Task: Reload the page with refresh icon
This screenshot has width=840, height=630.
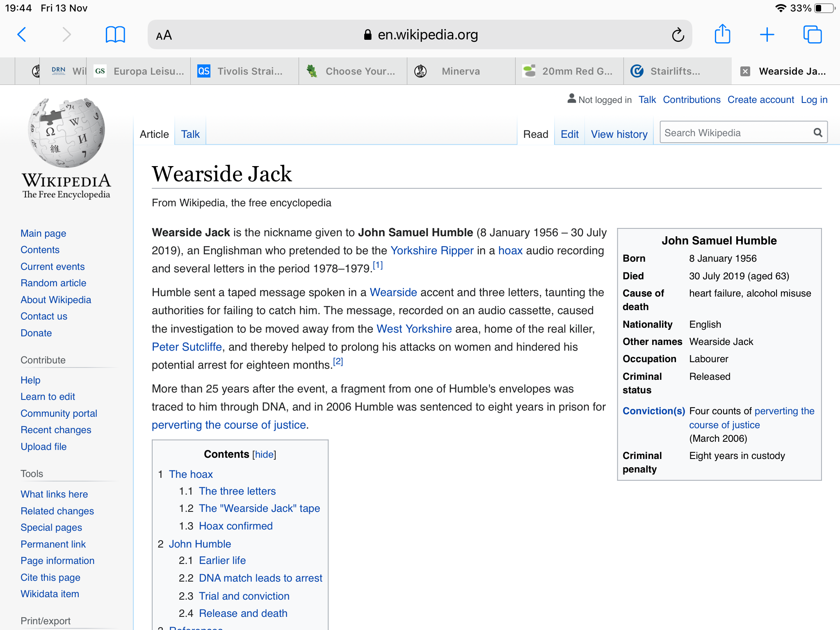Action: tap(678, 35)
